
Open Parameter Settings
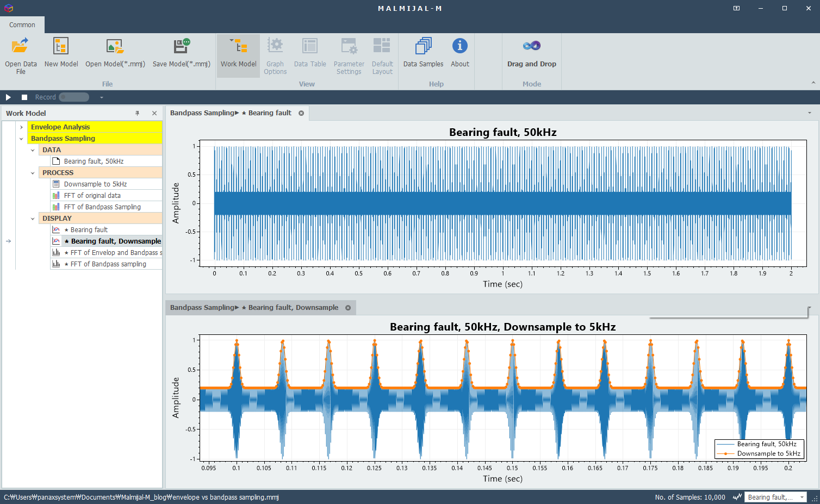(x=349, y=55)
